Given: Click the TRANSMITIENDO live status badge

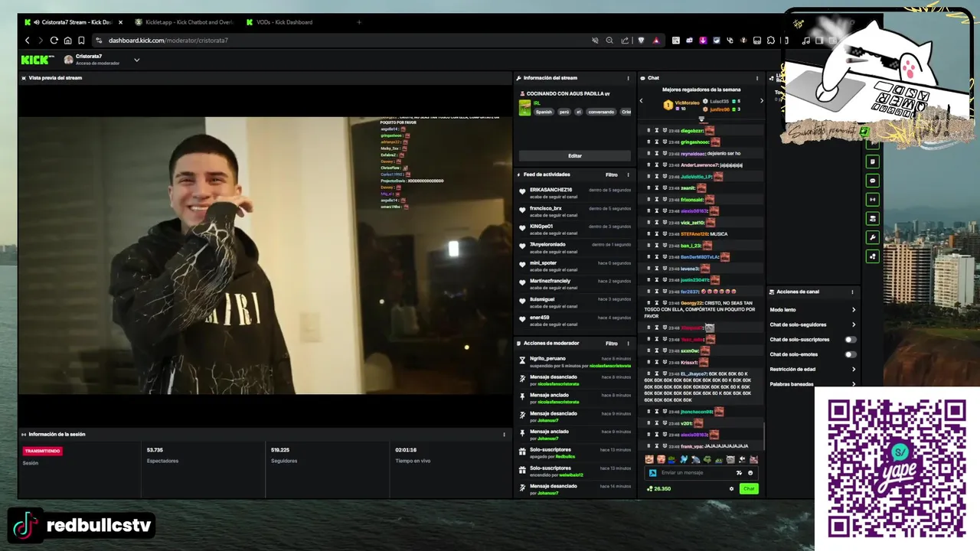Looking at the screenshot, I should pos(43,451).
